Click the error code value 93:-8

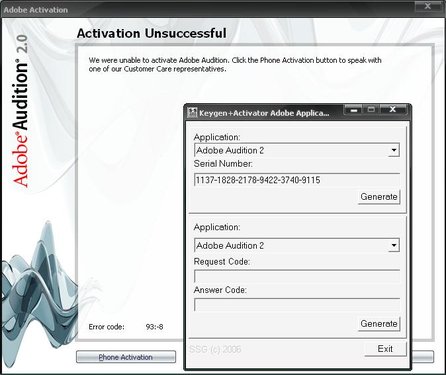[x=154, y=327]
